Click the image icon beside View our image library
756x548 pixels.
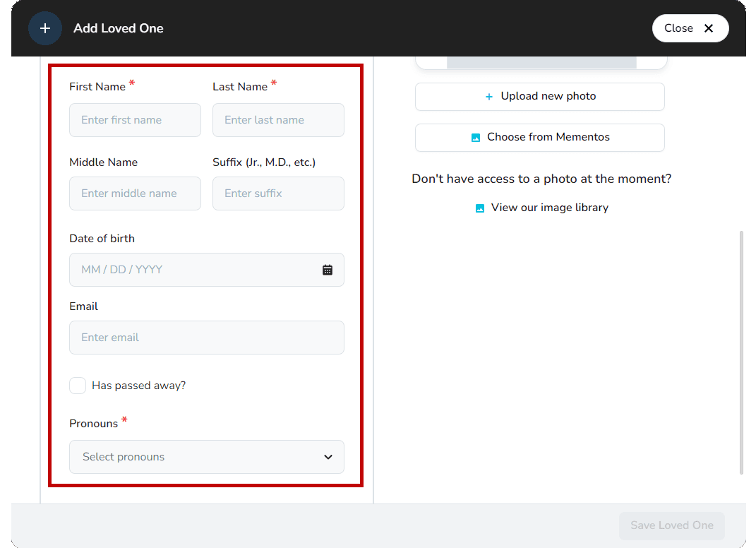click(480, 208)
